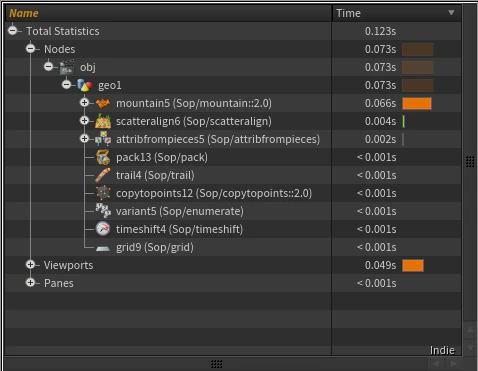
Task: Select the obj label
Action: click(x=88, y=68)
